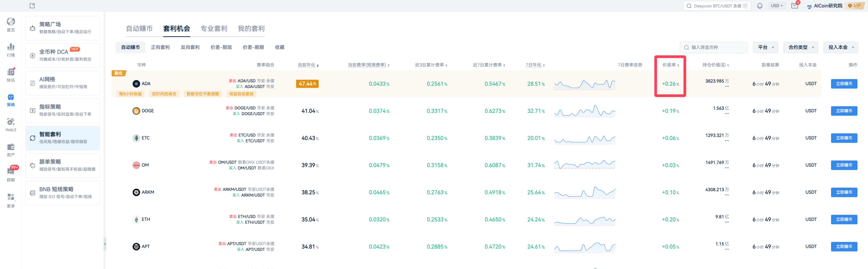
Task: Click the ARKM coin icon
Action: click(136, 192)
